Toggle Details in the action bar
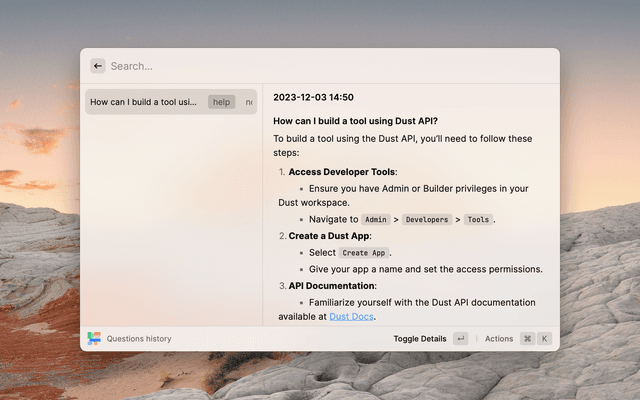This screenshot has width=640, height=400. [420, 339]
